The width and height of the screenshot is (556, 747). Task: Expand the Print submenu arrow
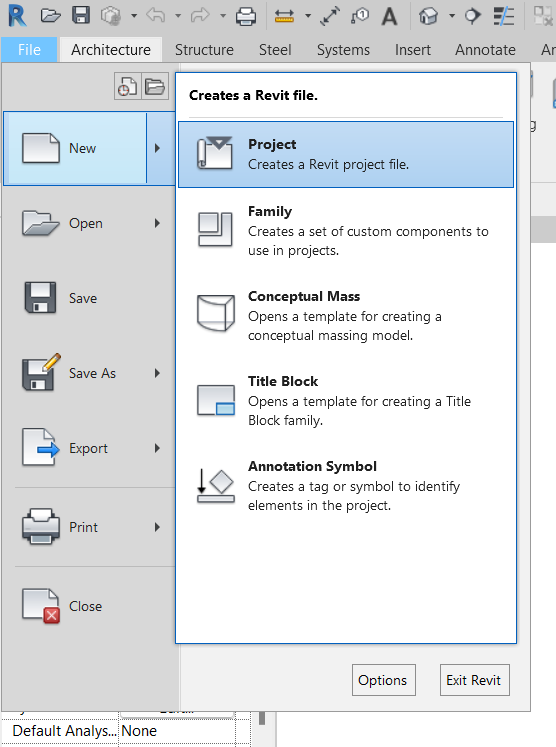click(157, 527)
